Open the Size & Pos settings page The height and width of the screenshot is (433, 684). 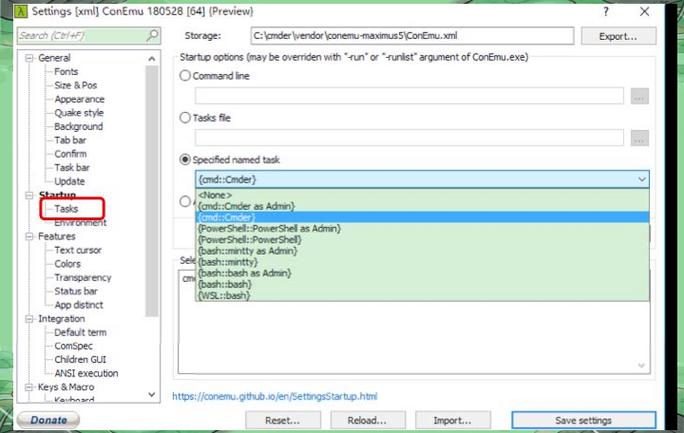click(x=75, y=85)
